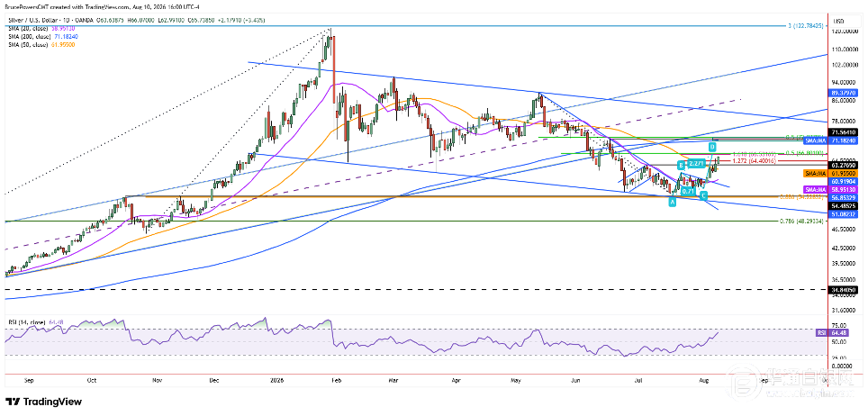
Task: Click the 3 (122.78425) extension label
Action: 807,25
